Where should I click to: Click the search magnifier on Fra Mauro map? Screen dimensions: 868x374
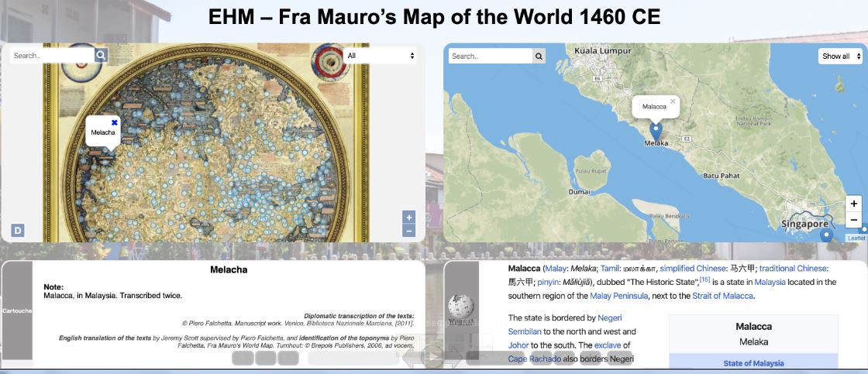tap(101, 55)
